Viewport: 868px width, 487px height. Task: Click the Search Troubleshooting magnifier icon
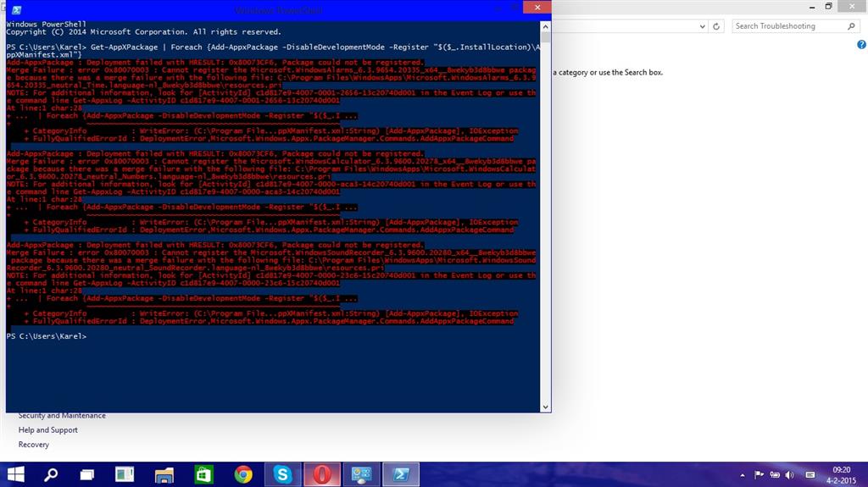pyautogui.click(x=851, y=26)
